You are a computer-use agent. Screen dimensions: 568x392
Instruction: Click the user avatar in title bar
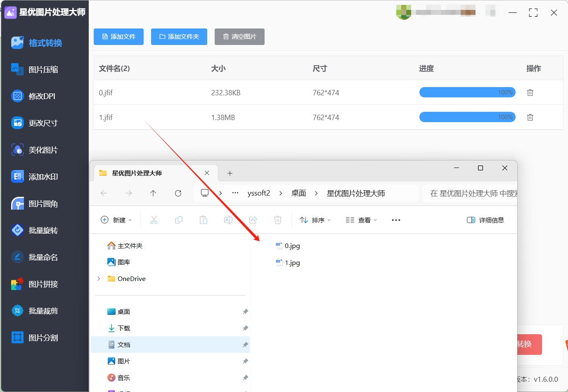click(x=404, y=12)
